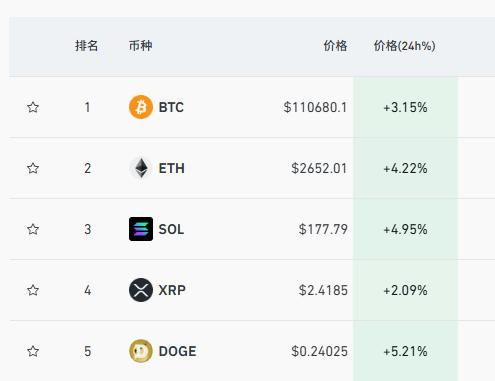Select the ETH price $2652.01

pyautogui.click(x=319, y=168)
